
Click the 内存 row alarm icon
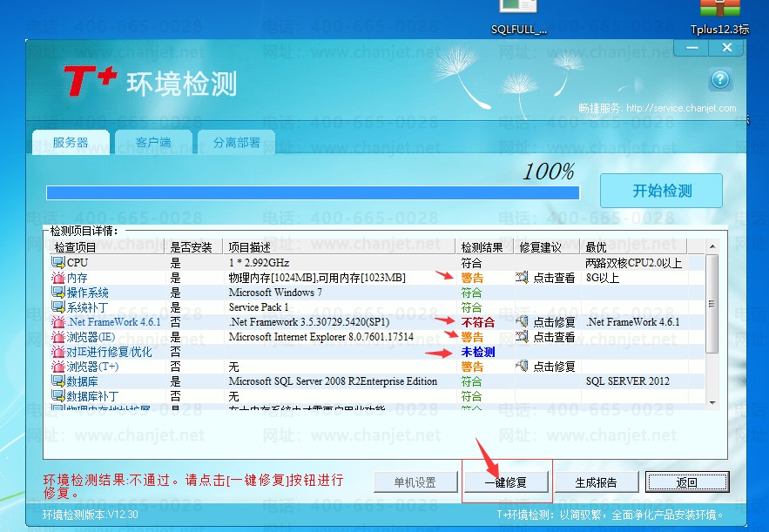57,278
